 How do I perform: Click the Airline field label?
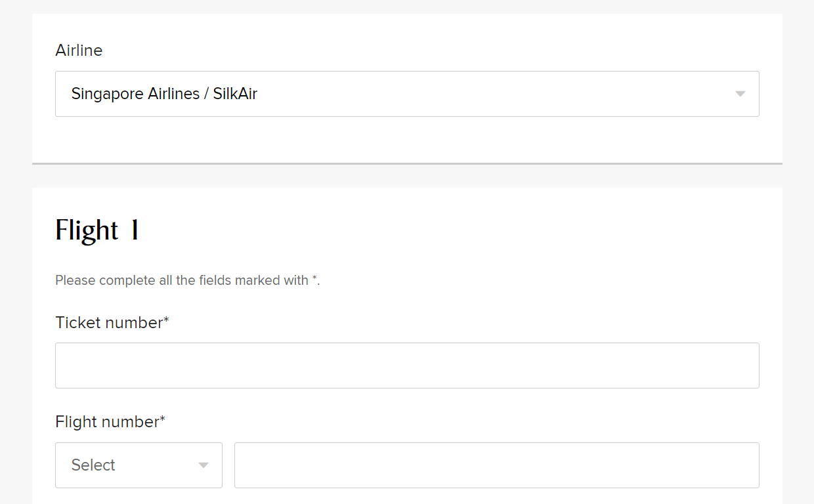click(79, 51)
